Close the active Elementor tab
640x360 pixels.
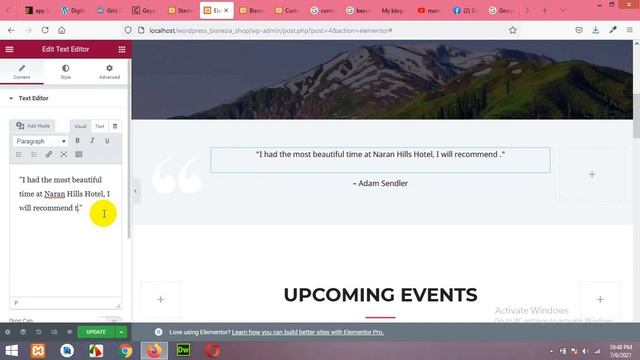pos(226,11)
